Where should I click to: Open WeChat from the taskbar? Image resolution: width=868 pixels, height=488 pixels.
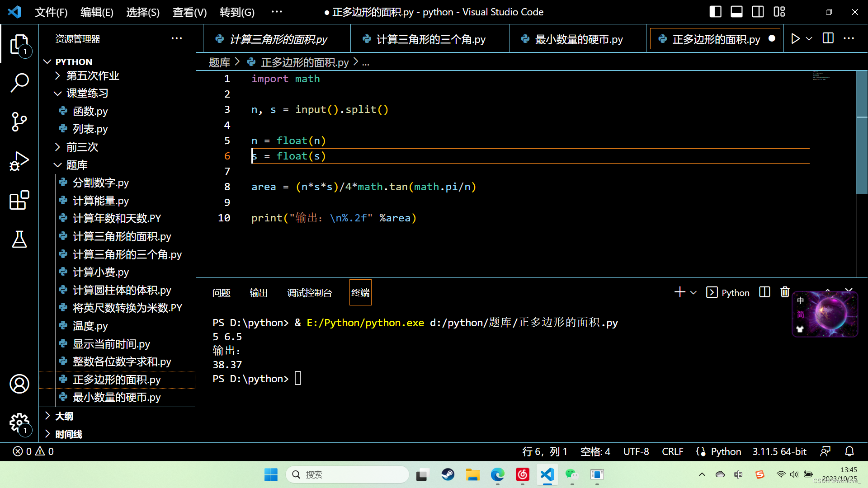pos(572,474)
